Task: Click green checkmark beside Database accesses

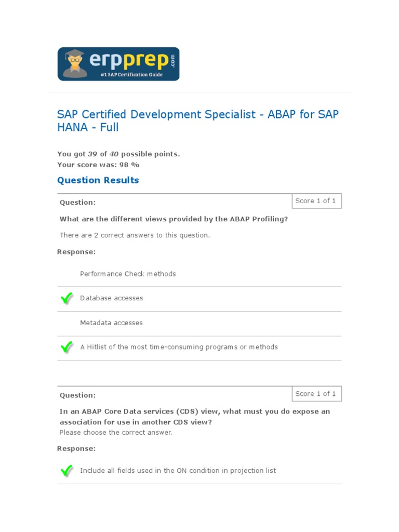Action: (x=66, y=298)
